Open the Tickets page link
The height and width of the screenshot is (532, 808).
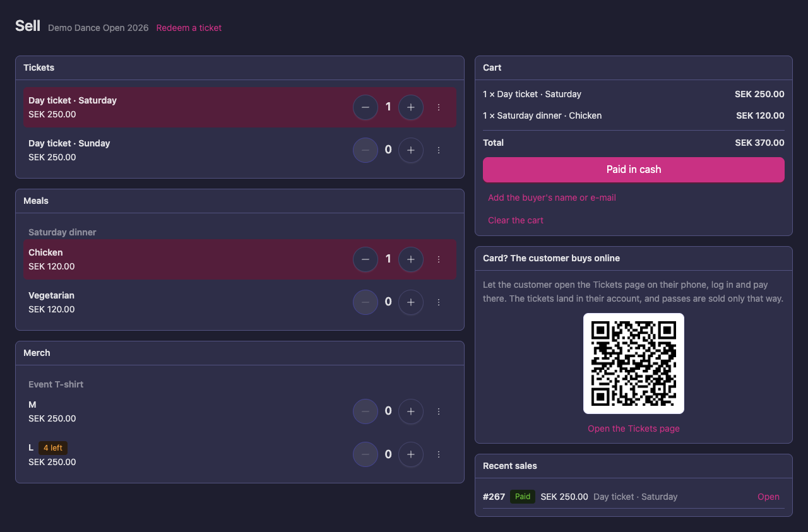click(x=634, y=429)
